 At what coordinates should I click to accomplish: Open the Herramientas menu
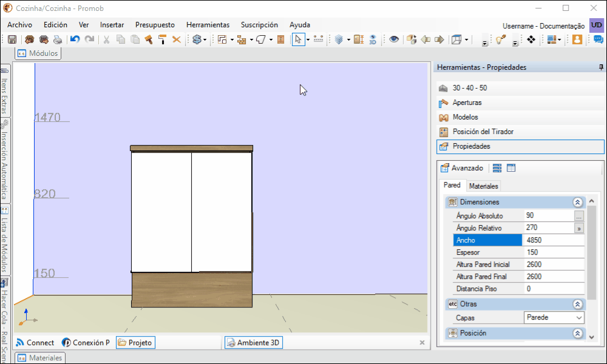tap(208, 25)
